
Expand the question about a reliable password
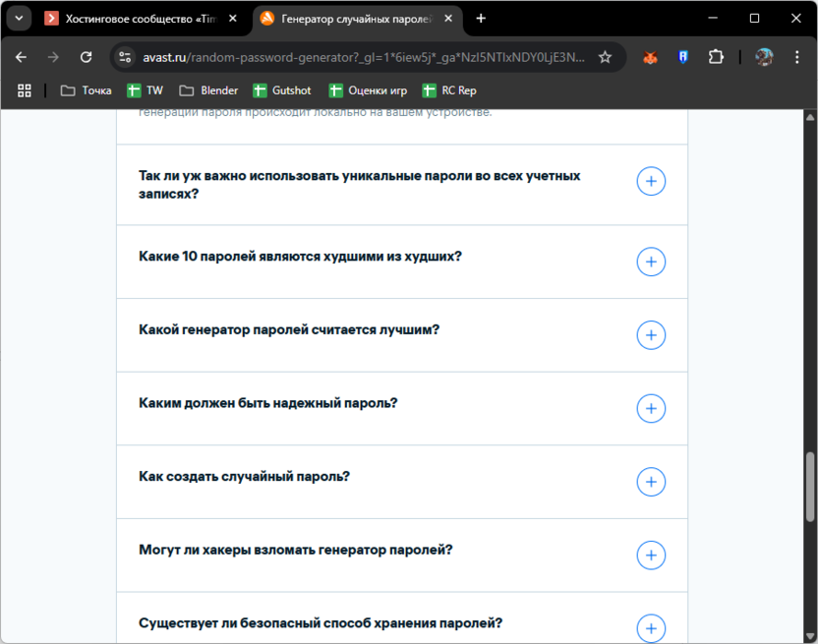click(651, 408)
